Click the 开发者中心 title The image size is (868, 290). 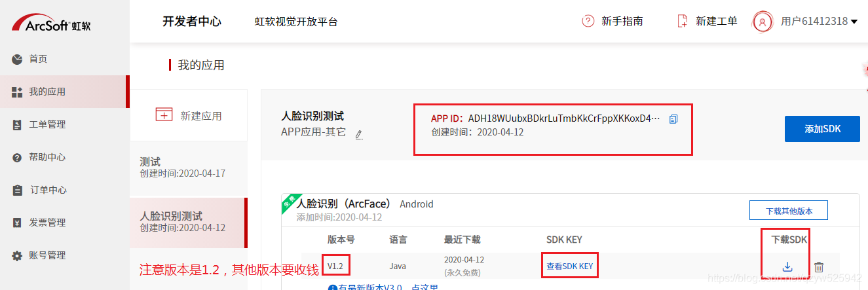pos(192,22)
